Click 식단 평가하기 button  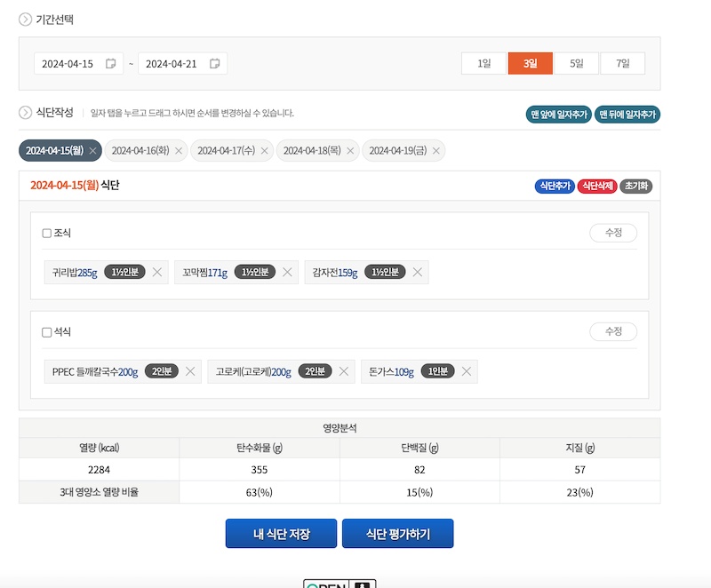click(397, 534)
